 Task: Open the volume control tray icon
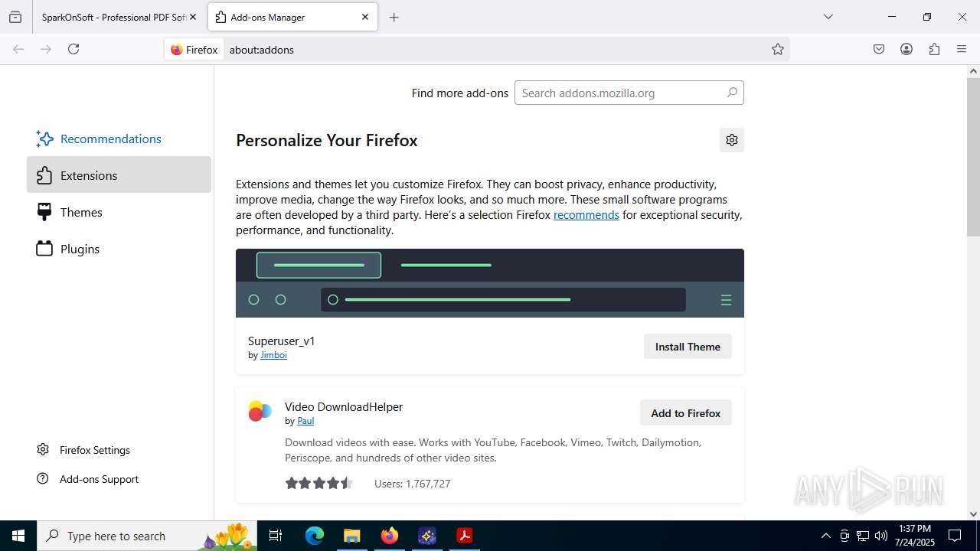[x=880, y=536]
